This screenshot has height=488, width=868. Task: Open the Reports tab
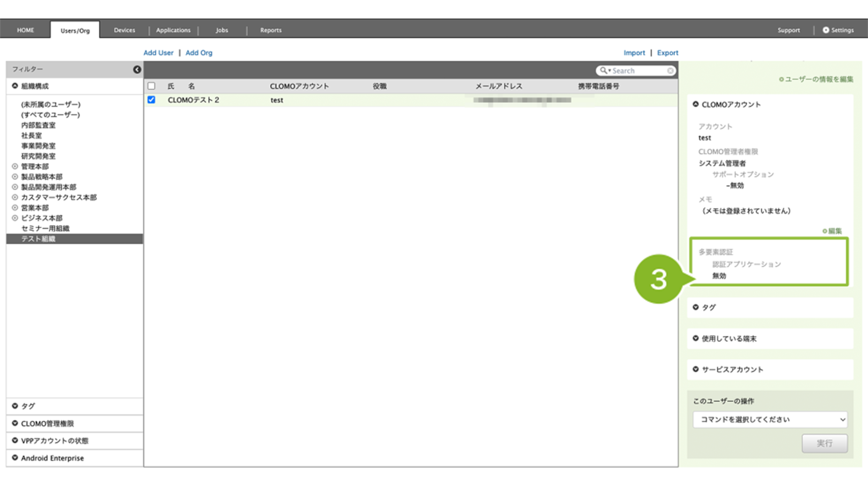(270, 30)
